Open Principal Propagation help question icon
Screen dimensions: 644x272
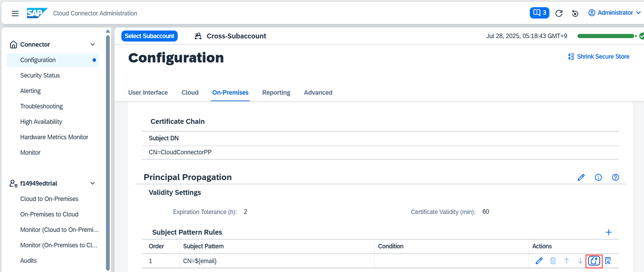(615, 177)
